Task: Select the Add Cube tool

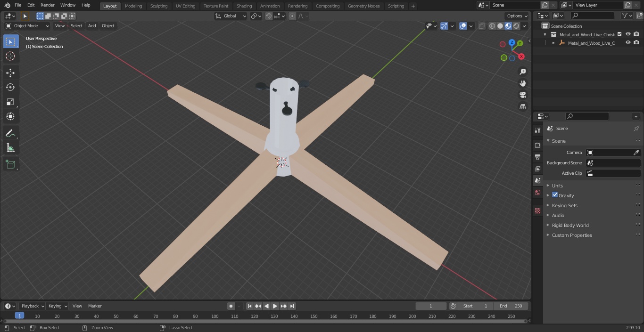Action: 10,164
